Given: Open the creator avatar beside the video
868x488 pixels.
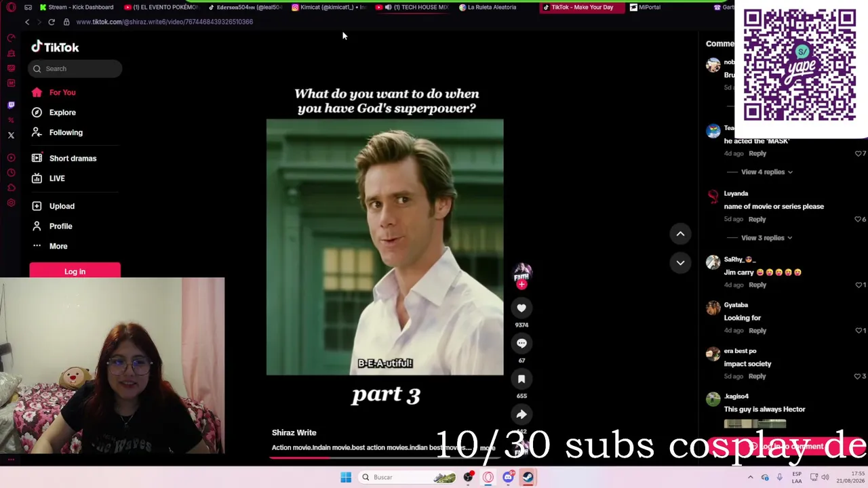Looking at the screenshot, I should (x=521, y=273).
